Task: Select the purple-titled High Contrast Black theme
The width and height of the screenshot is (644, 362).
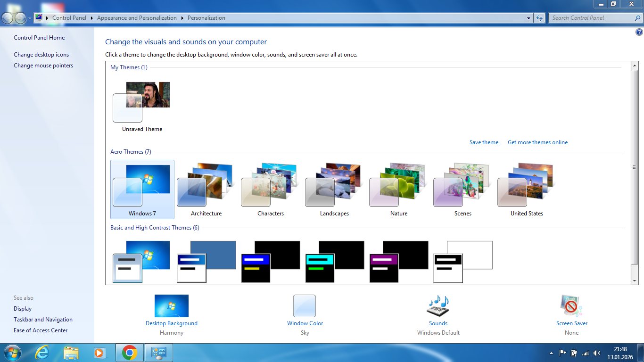Action: [x=398, y=262]
